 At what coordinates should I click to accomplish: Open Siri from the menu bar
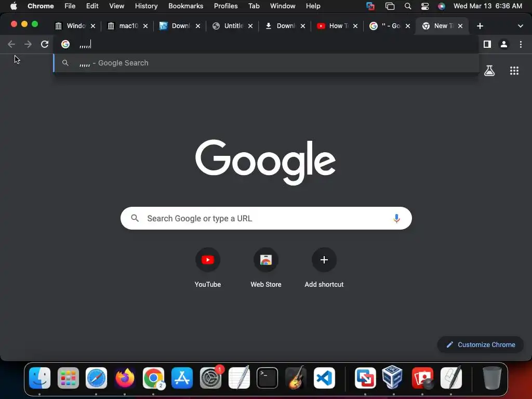coord(442,6)
